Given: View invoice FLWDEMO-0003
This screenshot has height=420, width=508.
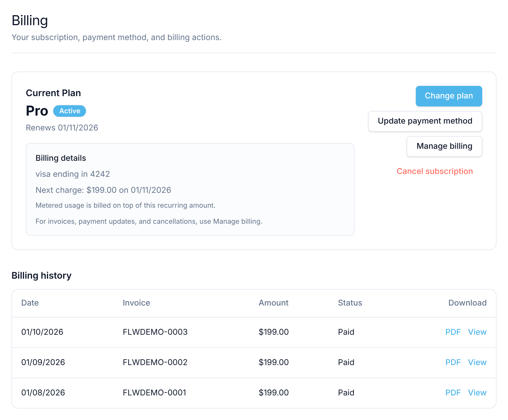Looking at the screenshot, I should tap(477, 332).
